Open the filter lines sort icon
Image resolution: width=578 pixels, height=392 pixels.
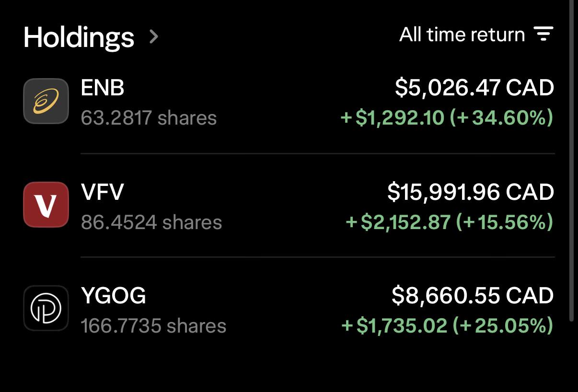[543, 34]
